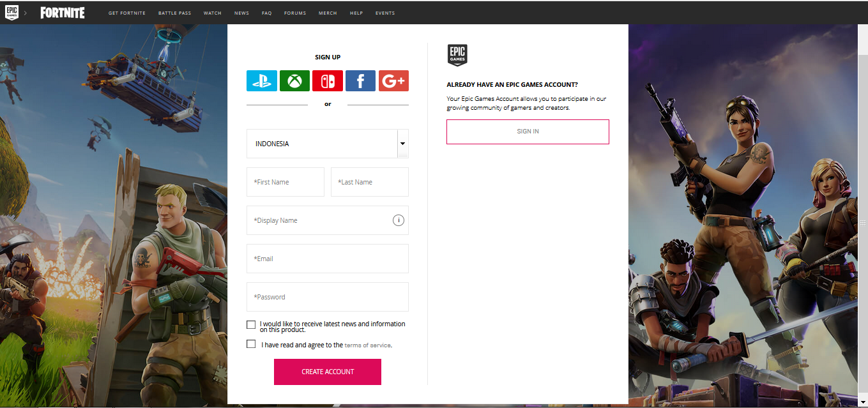Click the Sign In button

(x=528, y=132)
